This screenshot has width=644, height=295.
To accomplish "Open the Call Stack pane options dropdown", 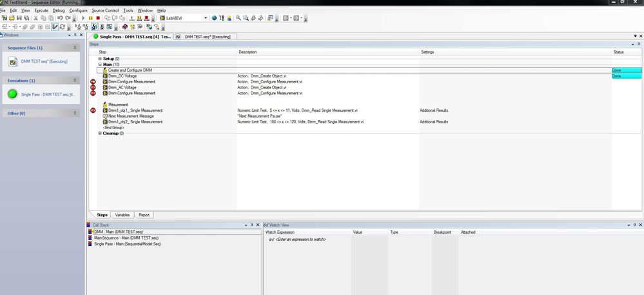I will [x=246, y=225].
